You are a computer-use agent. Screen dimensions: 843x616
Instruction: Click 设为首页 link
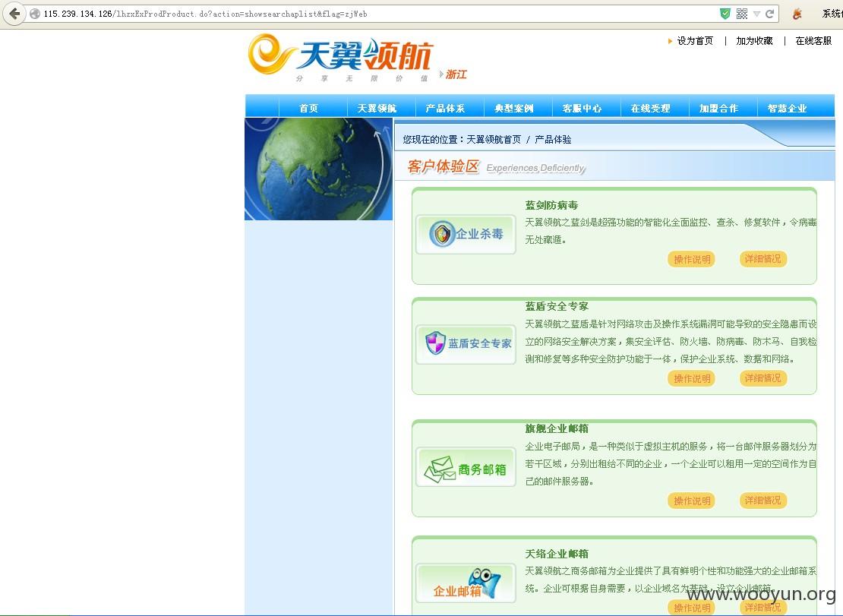coord(695,41)
